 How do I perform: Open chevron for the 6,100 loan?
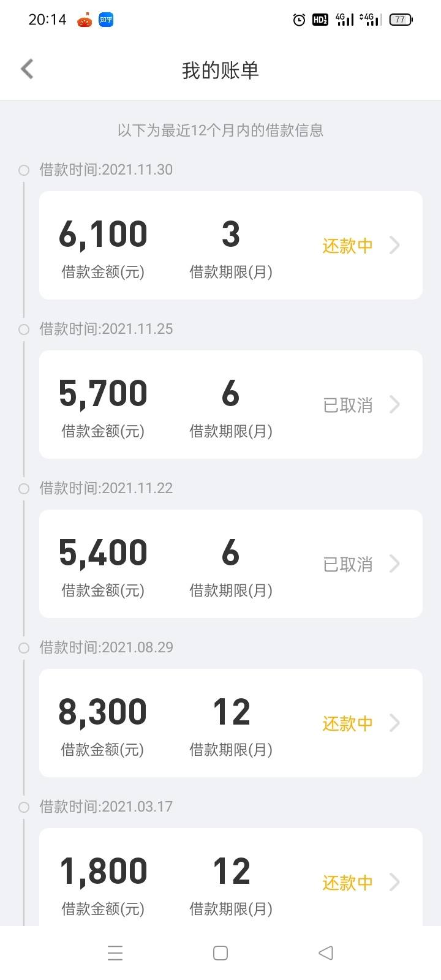pyautogui.click(x=394, y=246)
